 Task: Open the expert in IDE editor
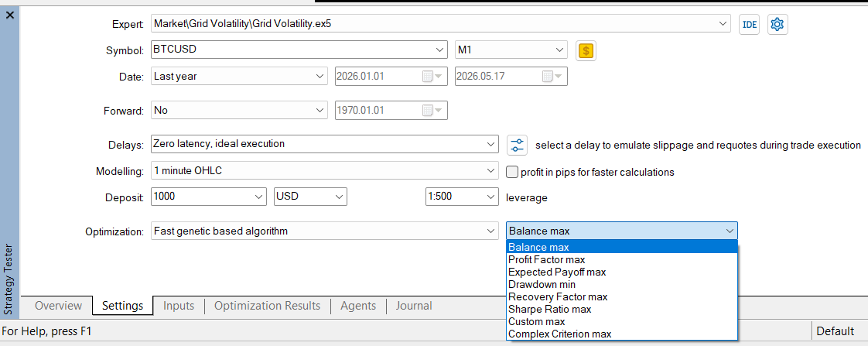(749, 24)
